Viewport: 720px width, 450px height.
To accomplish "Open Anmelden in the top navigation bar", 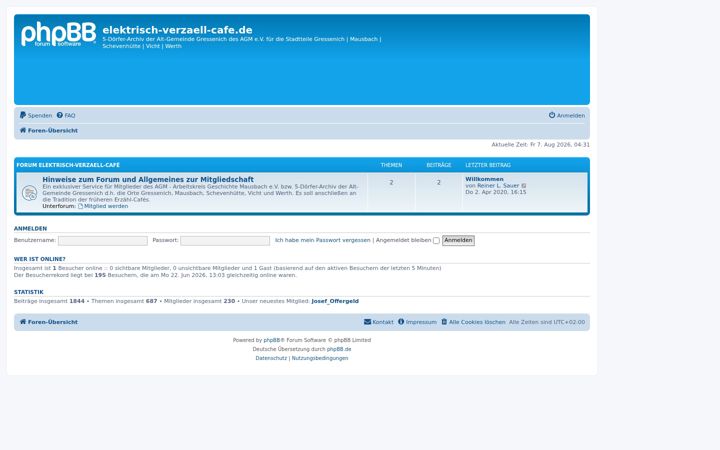I will tap(571, 116).
